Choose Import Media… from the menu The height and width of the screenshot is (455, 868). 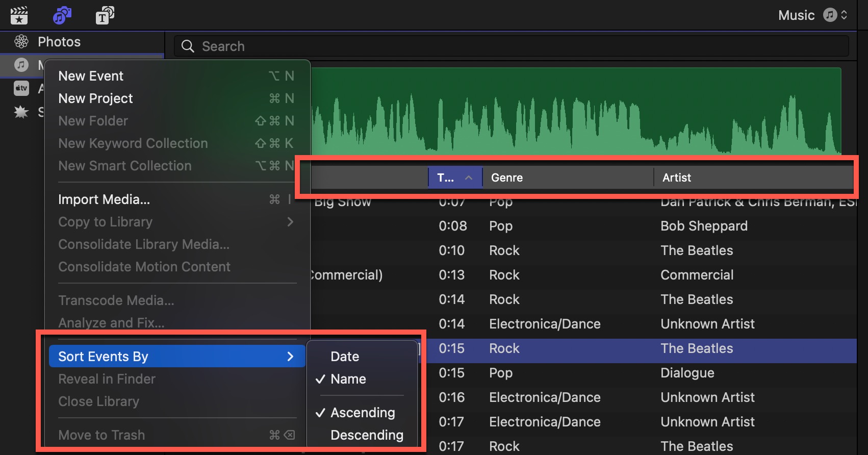tap(176, 199)
